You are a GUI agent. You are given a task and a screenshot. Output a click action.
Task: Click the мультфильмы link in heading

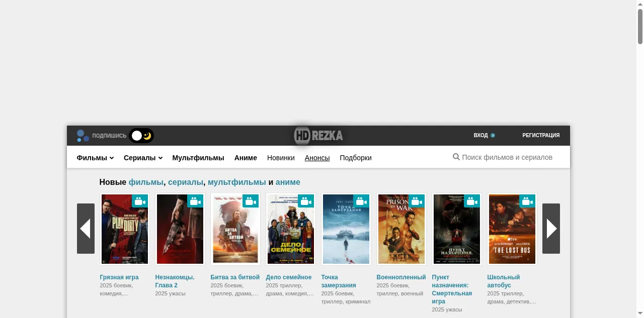pos(237,182)
